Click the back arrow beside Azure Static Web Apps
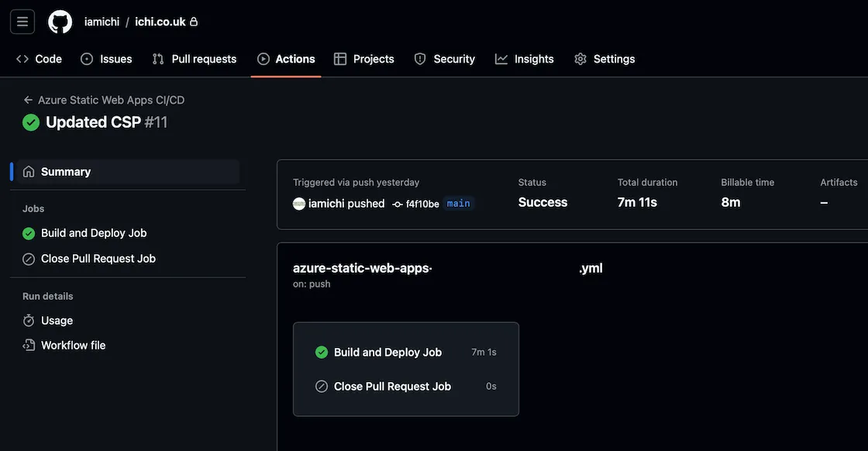868x451 pixels. [x=28, y=100]
